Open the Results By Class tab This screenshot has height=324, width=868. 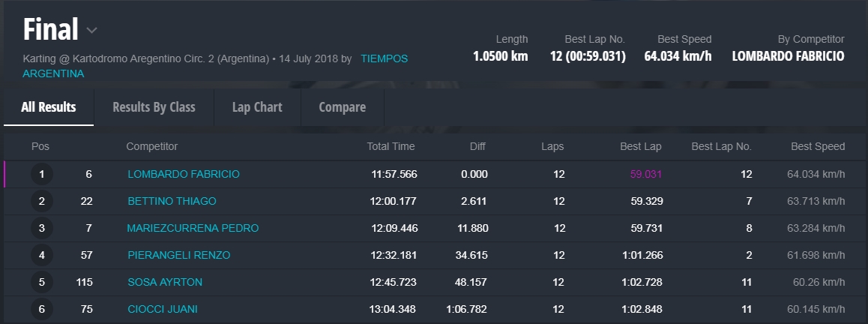tap(154, 107)
